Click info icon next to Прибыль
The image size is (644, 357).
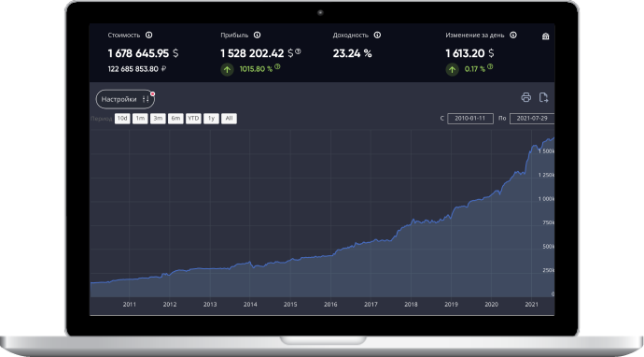[257, 35]
